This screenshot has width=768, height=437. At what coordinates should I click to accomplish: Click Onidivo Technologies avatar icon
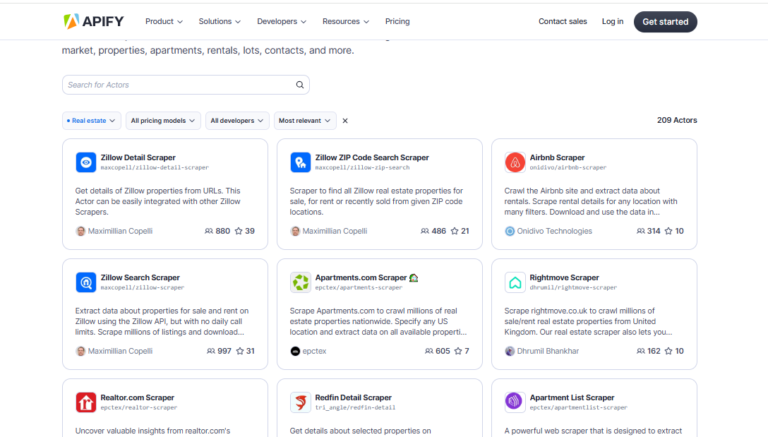coord(510,231)
